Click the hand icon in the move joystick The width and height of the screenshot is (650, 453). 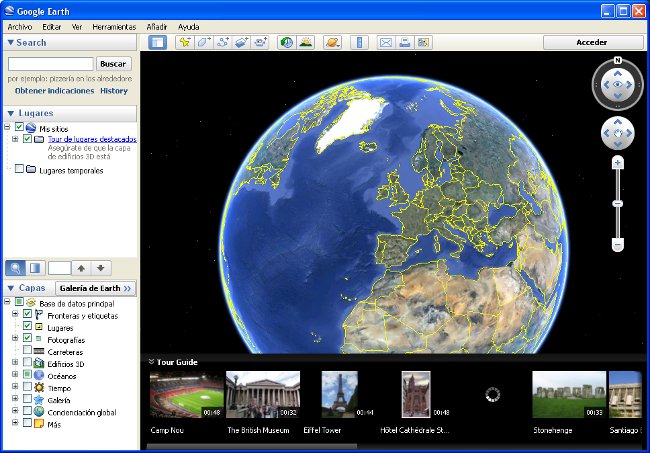point(618,133)
